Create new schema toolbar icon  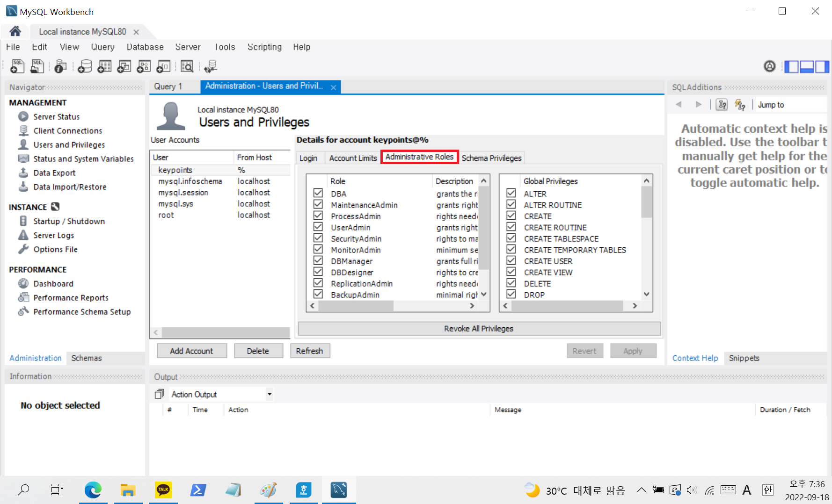[x=85, y=66]
